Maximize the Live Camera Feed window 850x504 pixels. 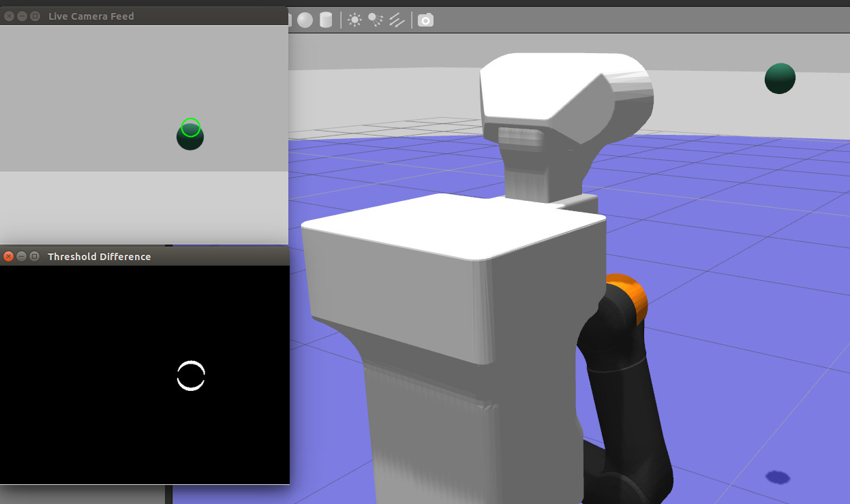pyautogui.click(x=35, y=16)
